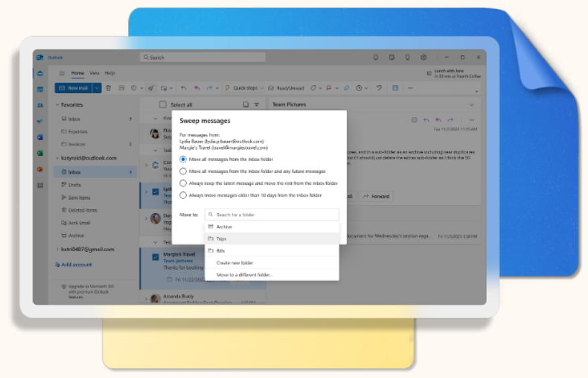Viewport: 588px width, 378px height.
Task: Click the message list filter icon
Action: coord(256,105)
